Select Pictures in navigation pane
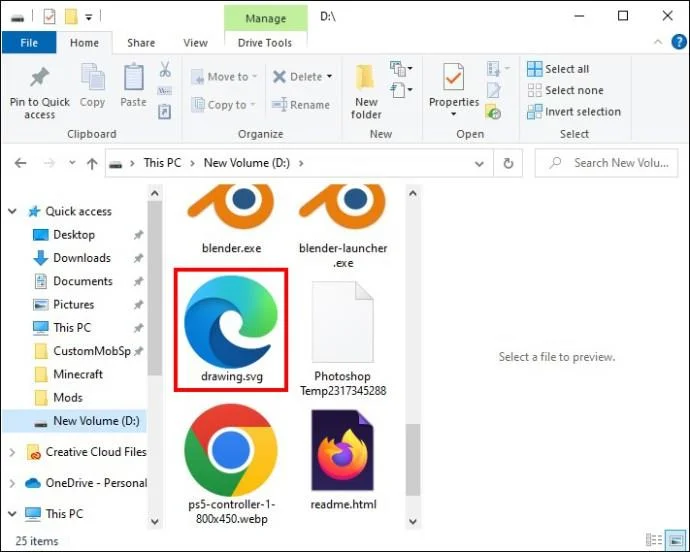This screenshot has width=690, height=552. [73, 304]
